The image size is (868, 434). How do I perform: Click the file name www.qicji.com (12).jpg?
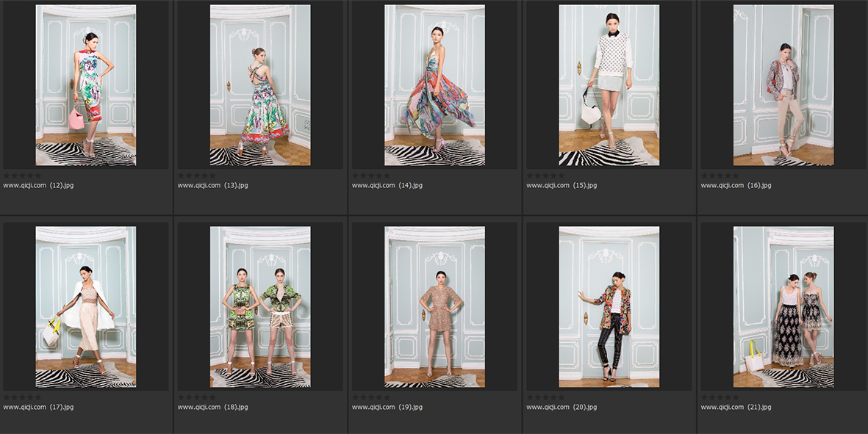[x=38, y=186]
